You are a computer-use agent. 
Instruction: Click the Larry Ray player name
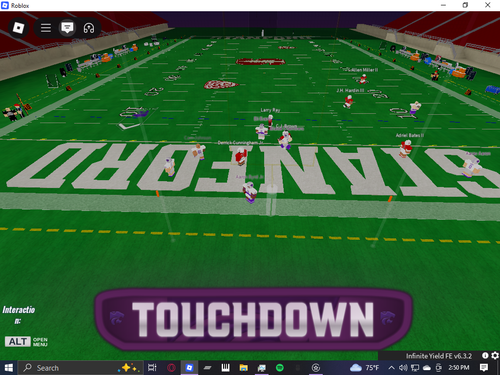tap(270, 110)
